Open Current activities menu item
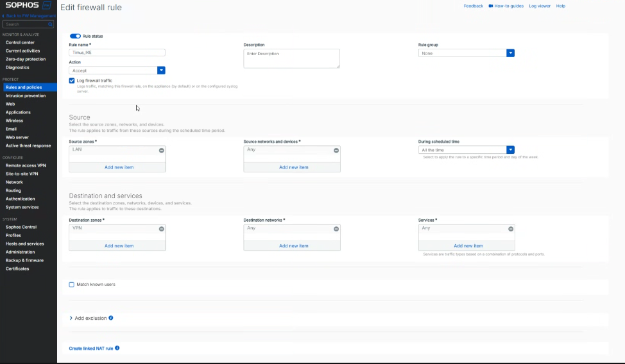Screen dimensions: 625x364 point(22,51)
